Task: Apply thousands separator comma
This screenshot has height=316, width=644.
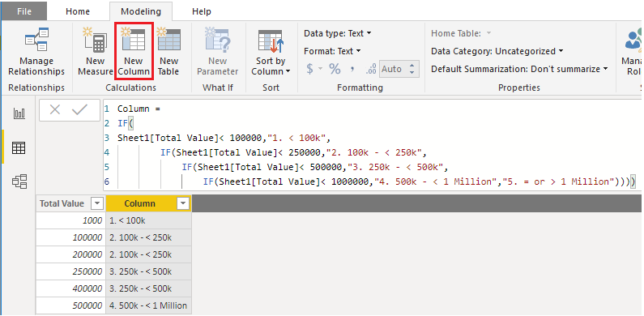Action: (352, 69)
